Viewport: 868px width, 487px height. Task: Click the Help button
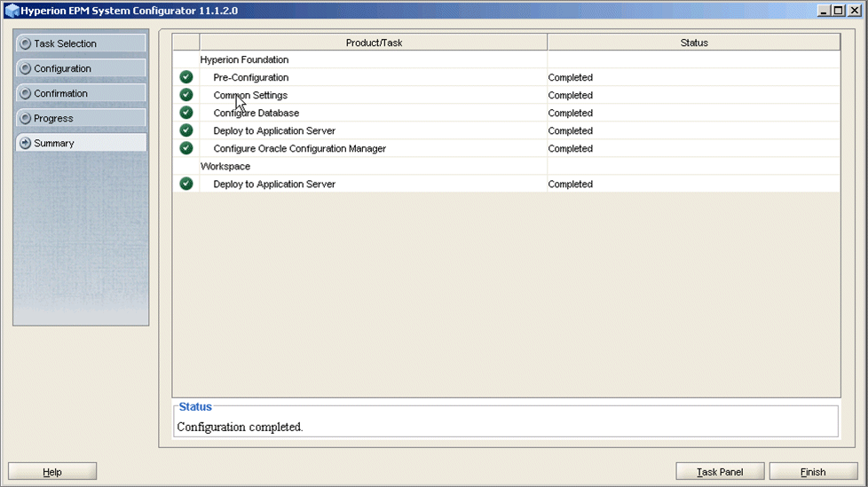point(52,472)
